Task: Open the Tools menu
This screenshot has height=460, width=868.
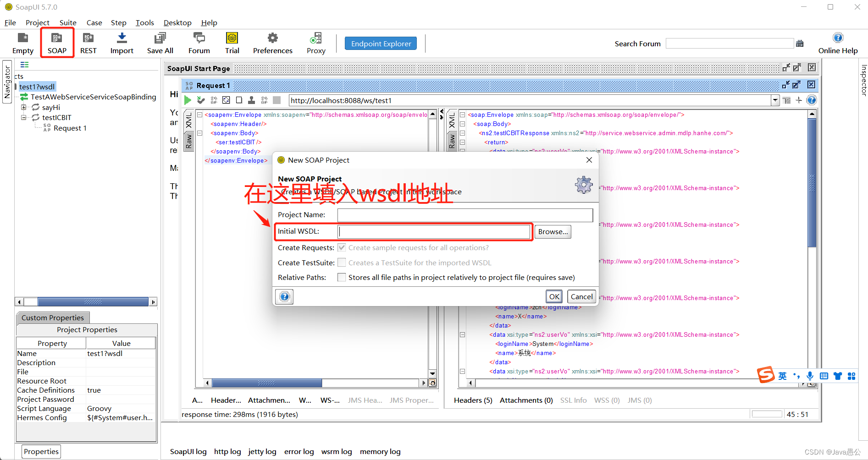Action: [x=144, y=22]
